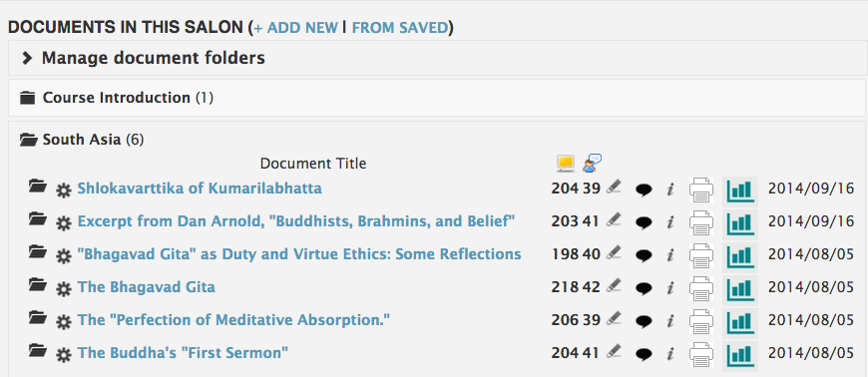Show info icon for "Perfection of Meditative Absorption"
This screenshot has width=868, height=377.
tap(670, 321)
